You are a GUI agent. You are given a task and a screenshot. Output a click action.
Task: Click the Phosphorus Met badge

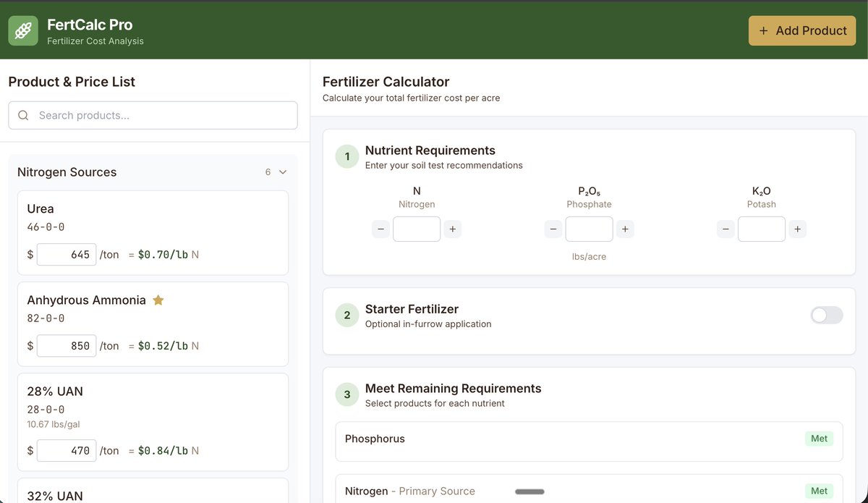[x=819, y=439]
